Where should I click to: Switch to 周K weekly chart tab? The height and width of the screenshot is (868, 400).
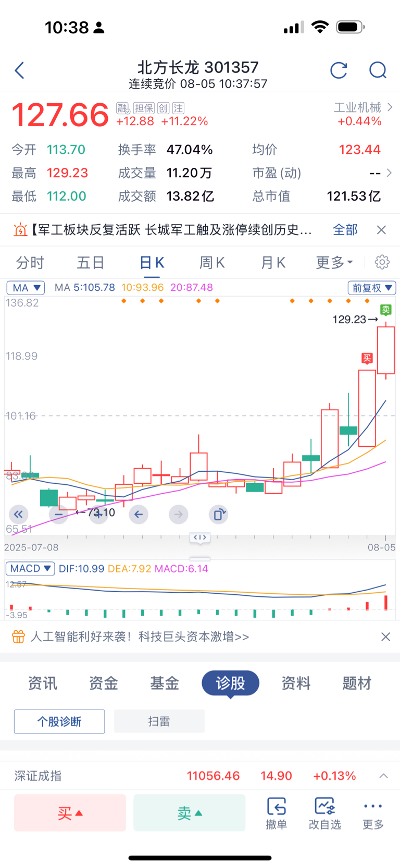click(213, 262)
